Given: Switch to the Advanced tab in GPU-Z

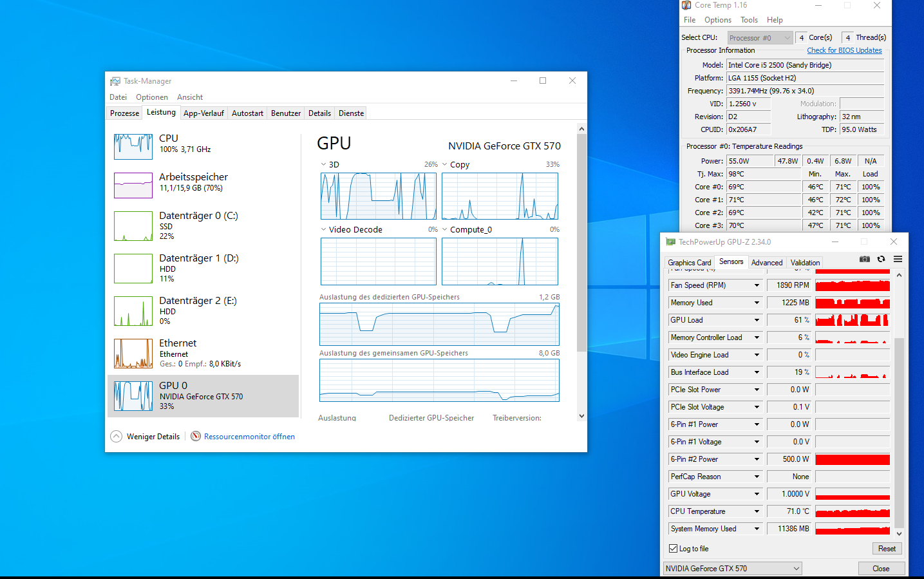Looking at the screenshot, I should 766,262.
